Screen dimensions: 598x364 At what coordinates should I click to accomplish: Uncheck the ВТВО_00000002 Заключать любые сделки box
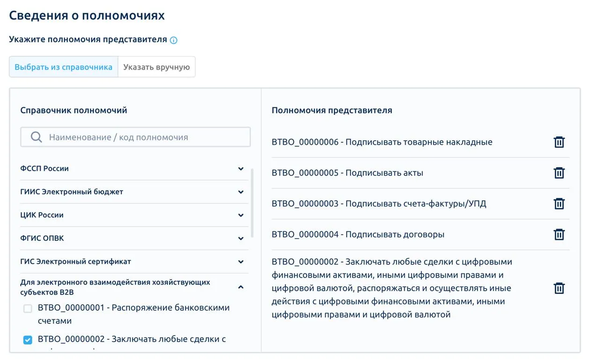pos(28,340)
